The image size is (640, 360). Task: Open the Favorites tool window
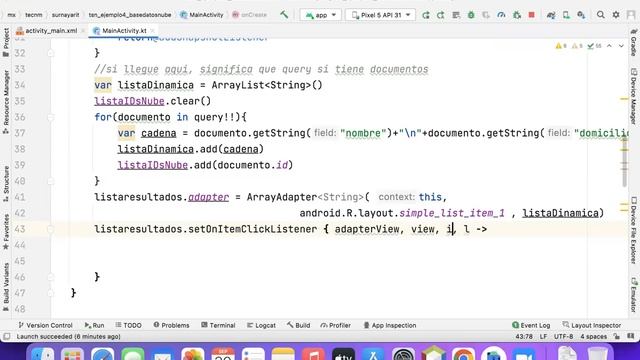(6, 232)
